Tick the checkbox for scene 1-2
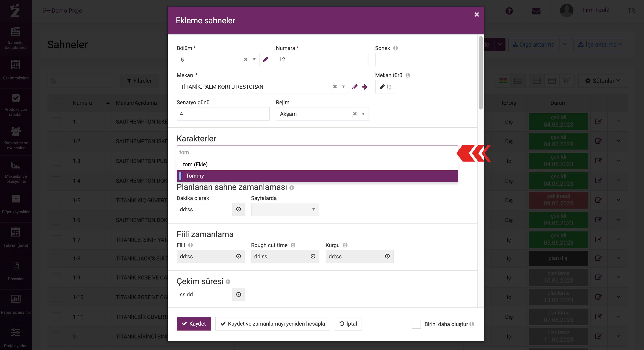The height and width of the screenshot is (350, 644). pos(56,141)
